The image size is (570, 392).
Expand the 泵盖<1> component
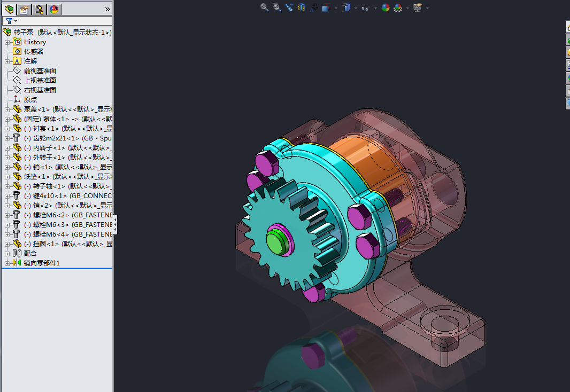point(7,109)
